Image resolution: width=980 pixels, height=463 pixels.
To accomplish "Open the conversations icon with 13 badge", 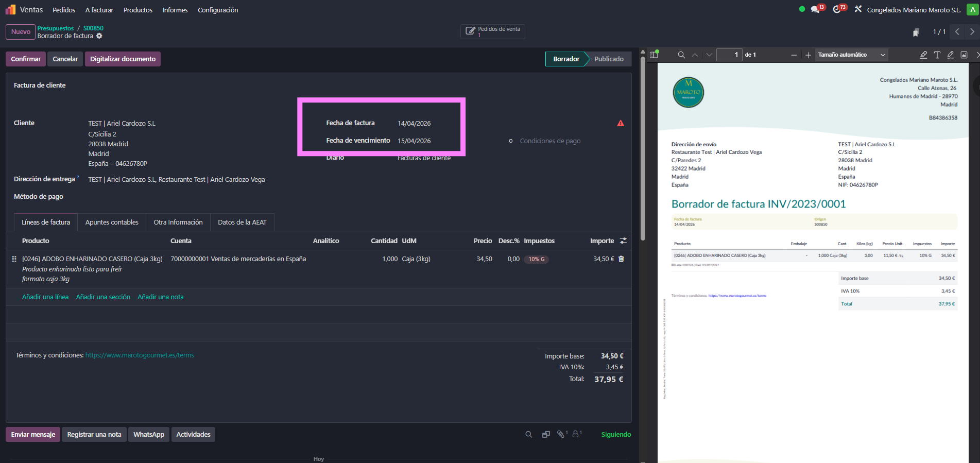I will pos(815,10).
